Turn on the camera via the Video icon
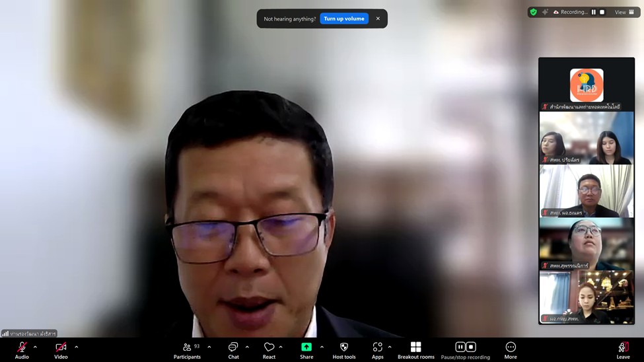Screen dimensions: 644x362 [x=61, y=347]
